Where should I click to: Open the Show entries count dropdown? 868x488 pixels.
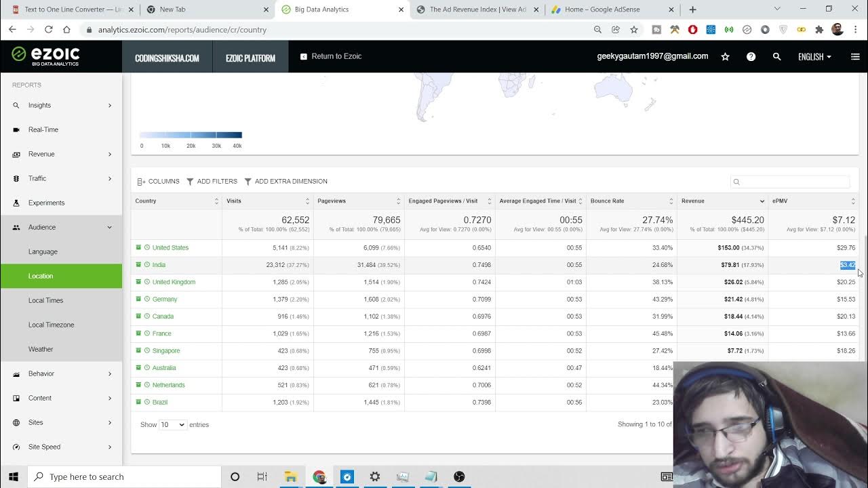(172, 425)
